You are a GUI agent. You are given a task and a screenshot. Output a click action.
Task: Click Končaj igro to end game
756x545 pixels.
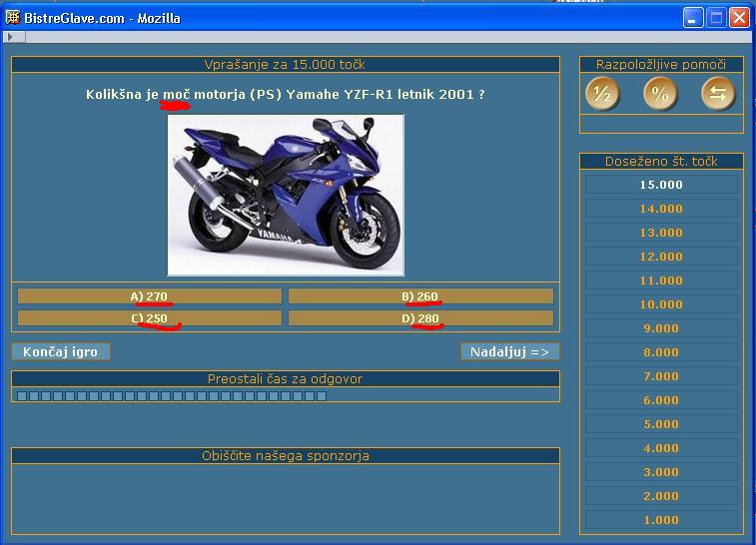pyautogui.click(x=61, y=351)
